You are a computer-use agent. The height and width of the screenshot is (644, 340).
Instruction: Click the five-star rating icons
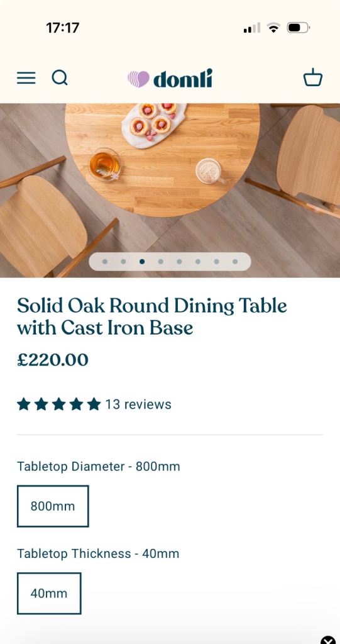click(x=58, y=404)
